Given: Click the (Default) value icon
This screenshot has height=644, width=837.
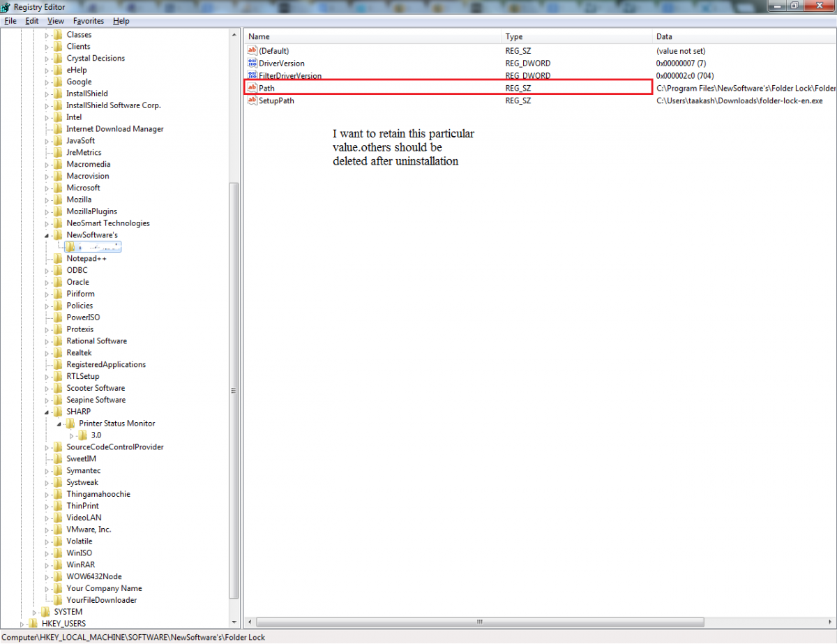Looking at the screenshot, I should click(252, 51).
